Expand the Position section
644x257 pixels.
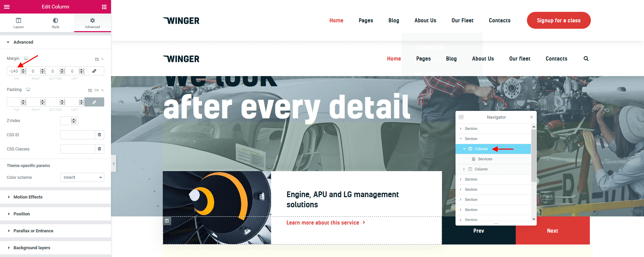[55, 214]
